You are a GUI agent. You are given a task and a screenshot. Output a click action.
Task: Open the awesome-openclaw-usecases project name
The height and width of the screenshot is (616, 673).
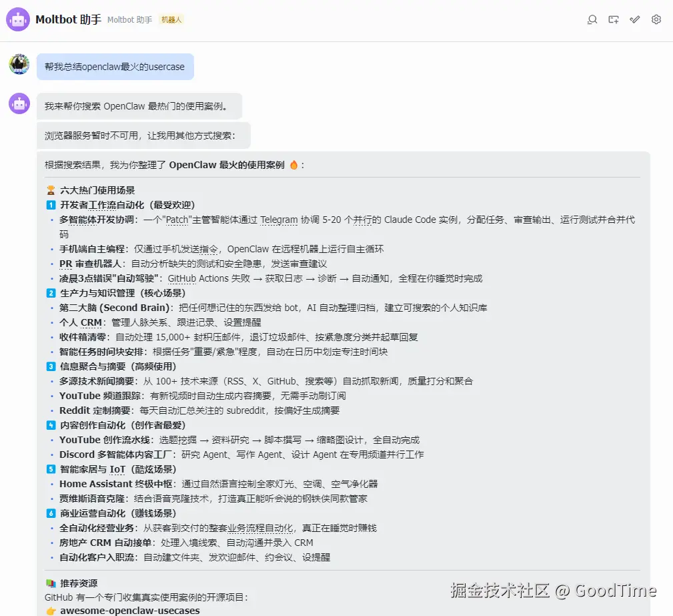tap(129, 611)
